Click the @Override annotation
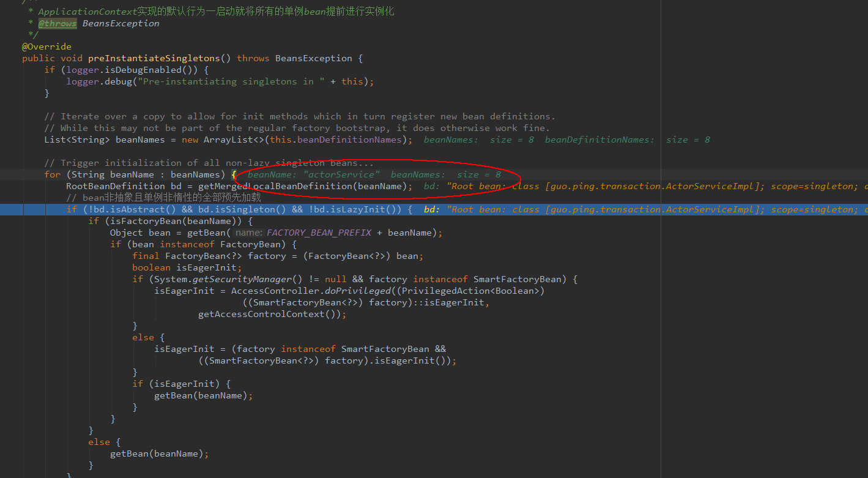868x478 pixels. (46, 47)
